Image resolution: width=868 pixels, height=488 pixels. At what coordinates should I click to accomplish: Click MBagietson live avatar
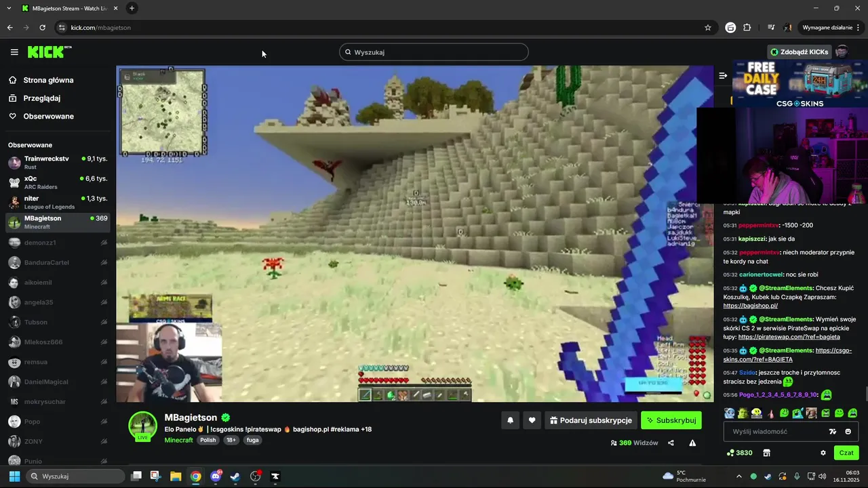143,426
